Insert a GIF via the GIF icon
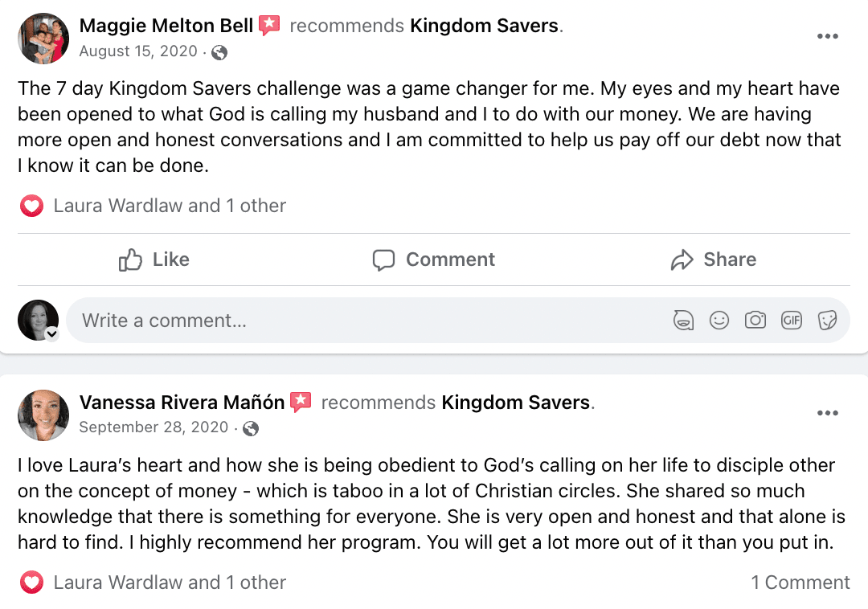 click(792, 321)
